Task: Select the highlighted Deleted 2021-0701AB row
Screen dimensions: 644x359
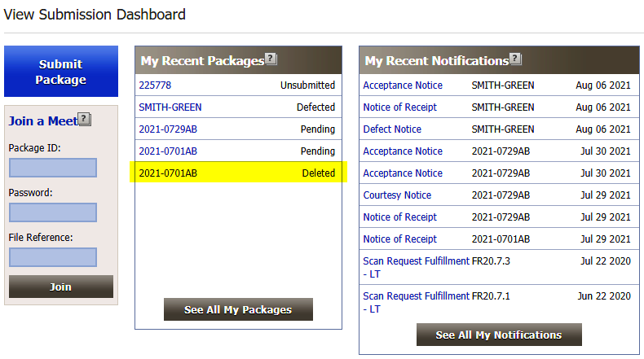Action: (x=238, y=173)
